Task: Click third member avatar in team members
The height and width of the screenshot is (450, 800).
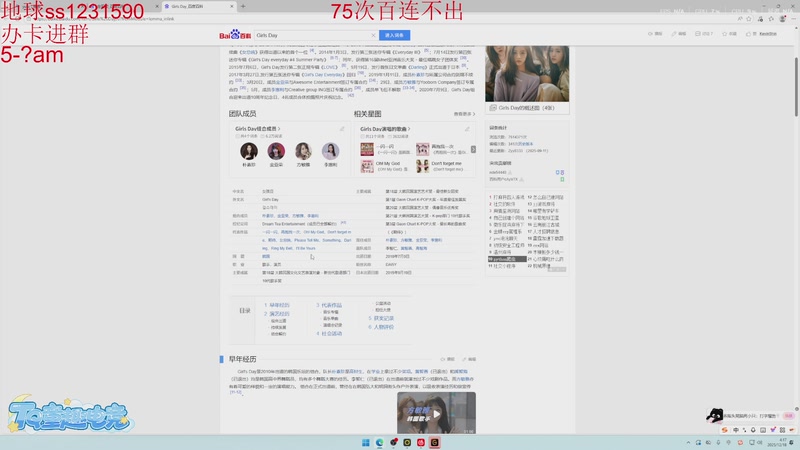Action: [x=303, y=151]
